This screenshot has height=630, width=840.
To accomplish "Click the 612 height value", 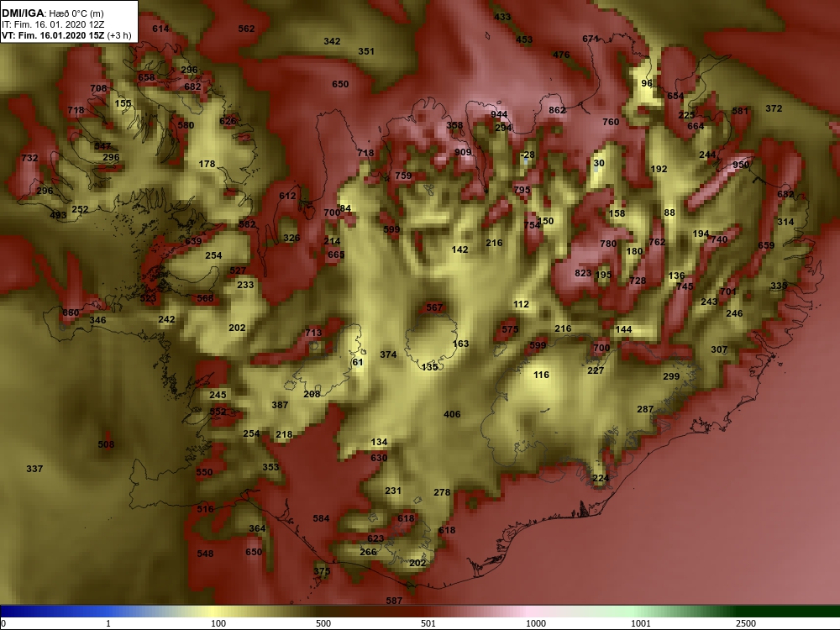I will [x=287, y=196].
